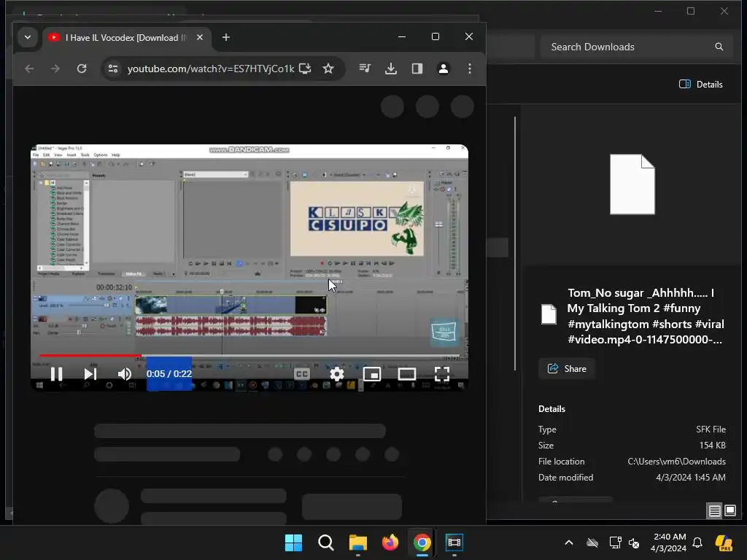Reload the Chrome page
Image resolution: width=747 pixels, height=560 pixels.
click(x=82, y=69)
